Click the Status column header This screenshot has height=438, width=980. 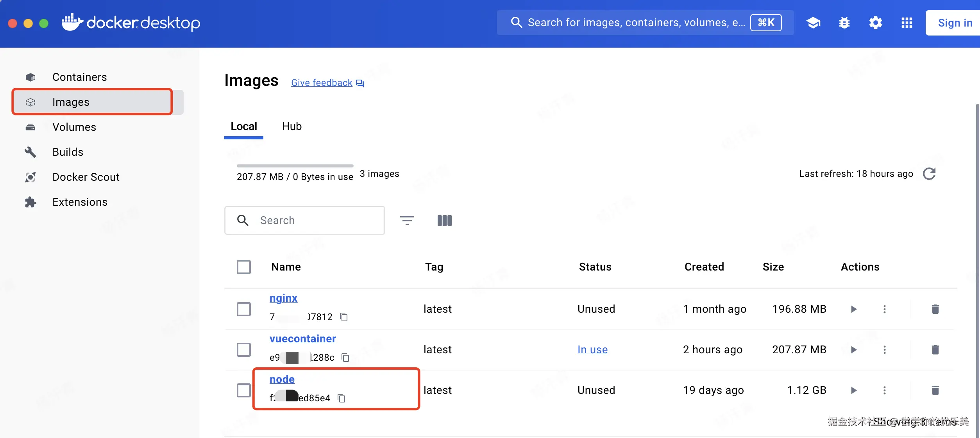click(x=595, y=267)
